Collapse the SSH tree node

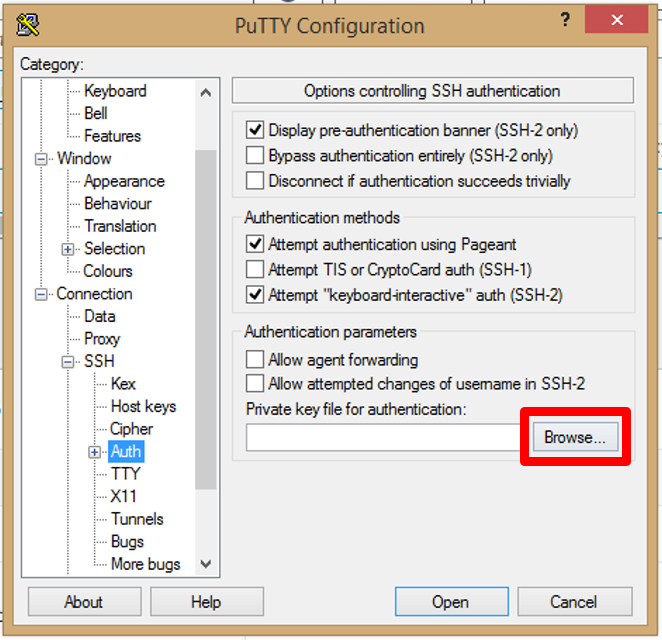(68, 362)
